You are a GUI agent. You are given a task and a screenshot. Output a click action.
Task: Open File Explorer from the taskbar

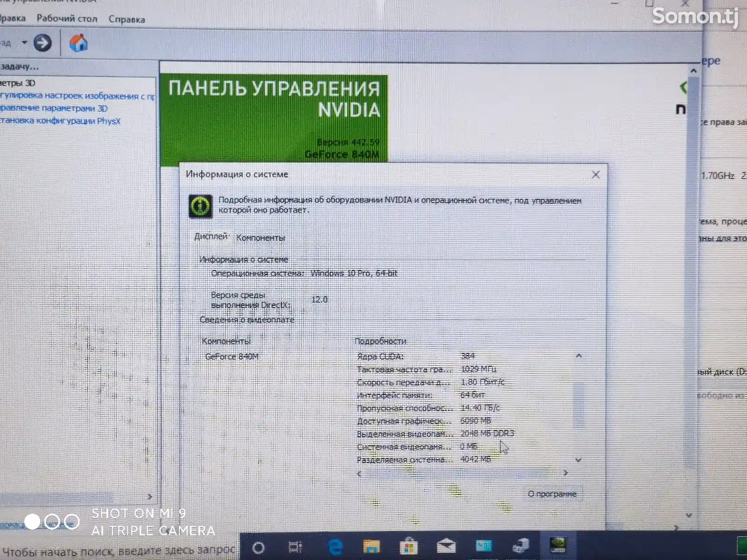372,546
